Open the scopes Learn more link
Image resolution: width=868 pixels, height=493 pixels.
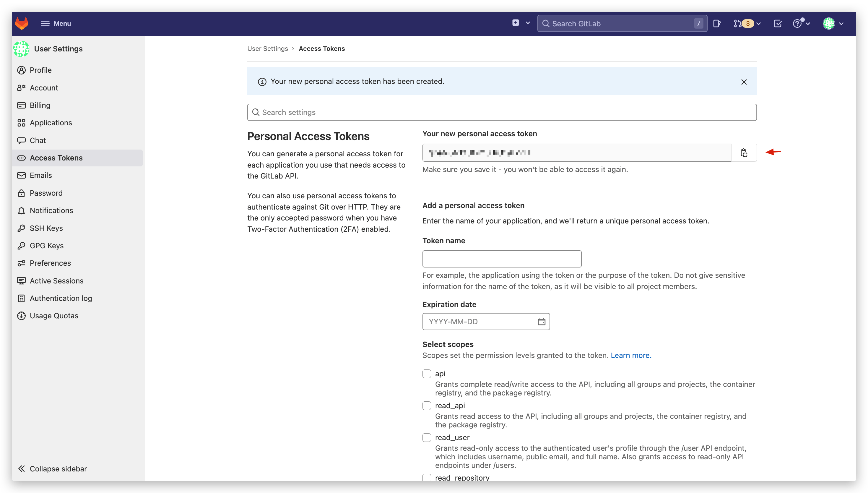tap(630, 355)
